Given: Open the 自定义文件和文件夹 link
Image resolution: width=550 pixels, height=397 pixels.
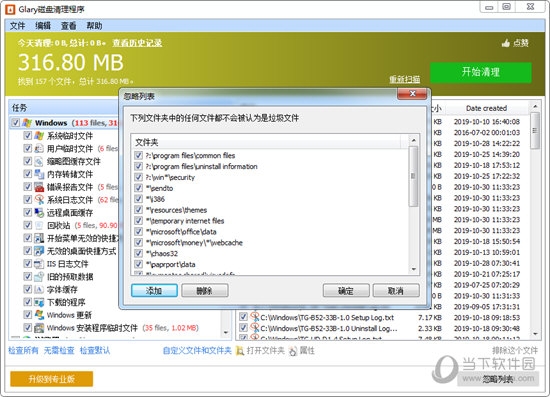Looking at the screenshot, I should point(197,350).
